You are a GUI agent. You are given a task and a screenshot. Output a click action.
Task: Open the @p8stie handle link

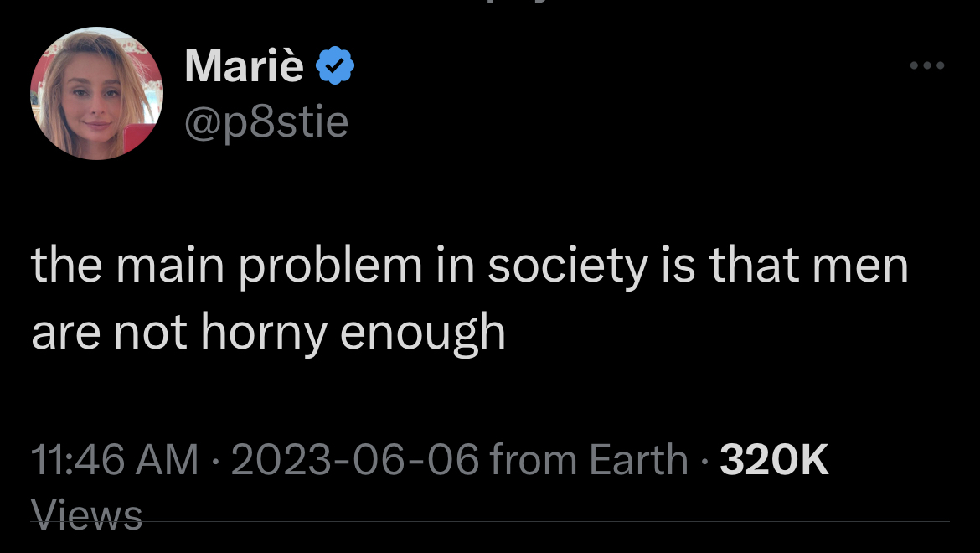coord(266,122)
